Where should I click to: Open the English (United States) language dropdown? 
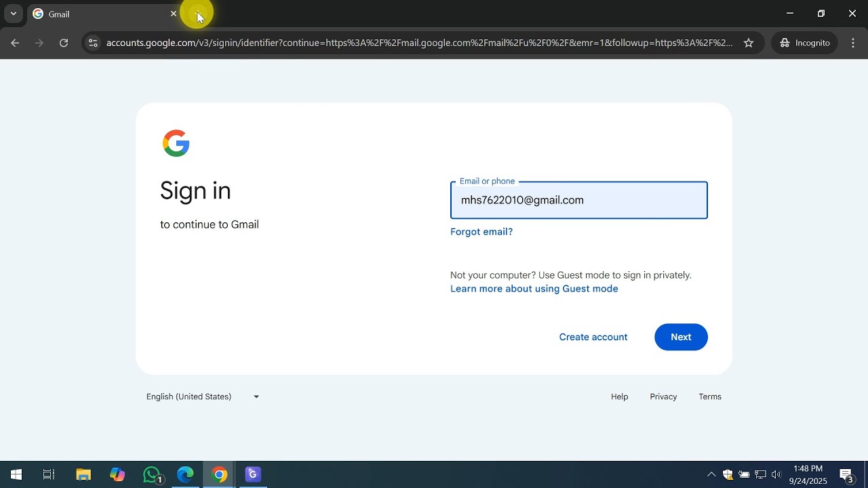[x=203, y=396]
